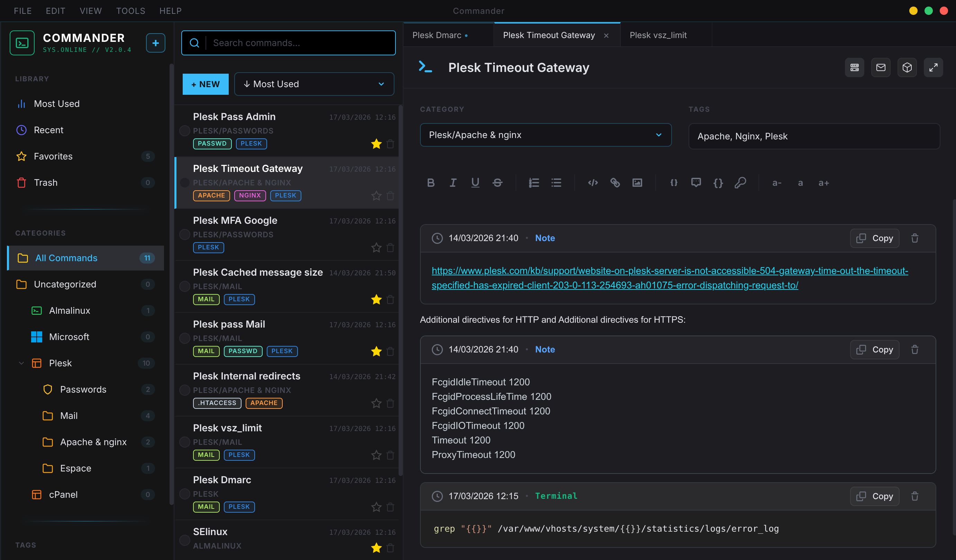
Task: Insert a bulleted list
Action: coord(556,183)
